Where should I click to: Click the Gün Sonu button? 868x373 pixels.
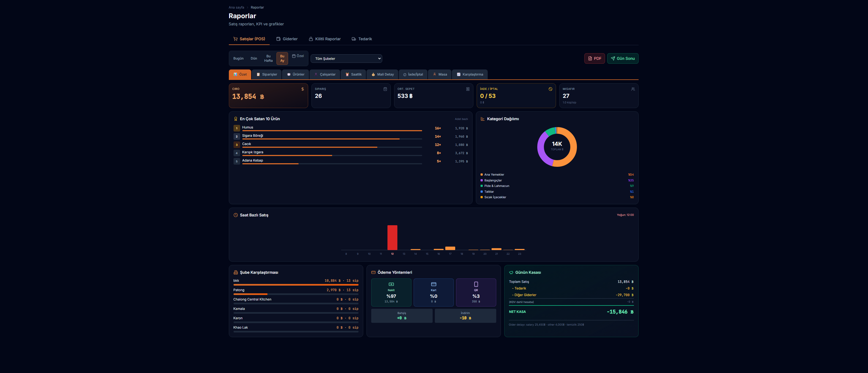tap(623, 58)
